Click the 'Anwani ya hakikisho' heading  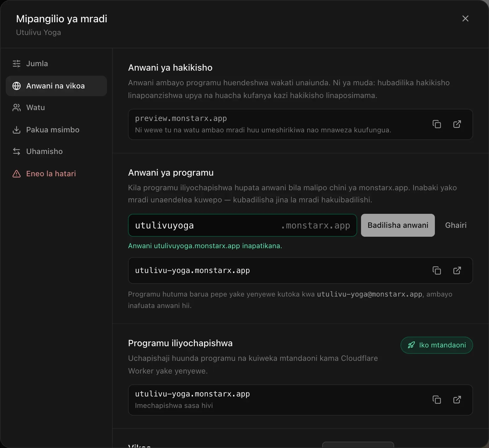click(170, 67)
